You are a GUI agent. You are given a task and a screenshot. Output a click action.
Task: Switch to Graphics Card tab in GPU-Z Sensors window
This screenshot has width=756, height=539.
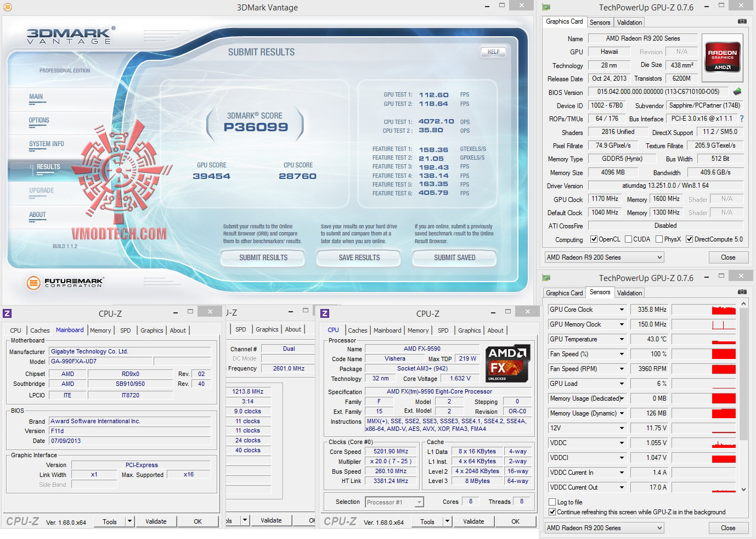click(x=565, y=293)
